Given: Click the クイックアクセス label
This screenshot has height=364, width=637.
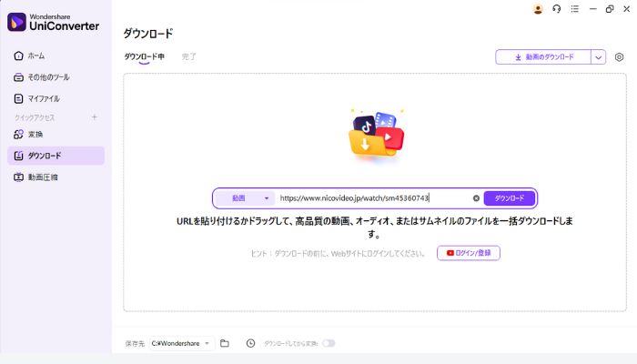Looking at the screenshot, I should [x=35, y=117].
